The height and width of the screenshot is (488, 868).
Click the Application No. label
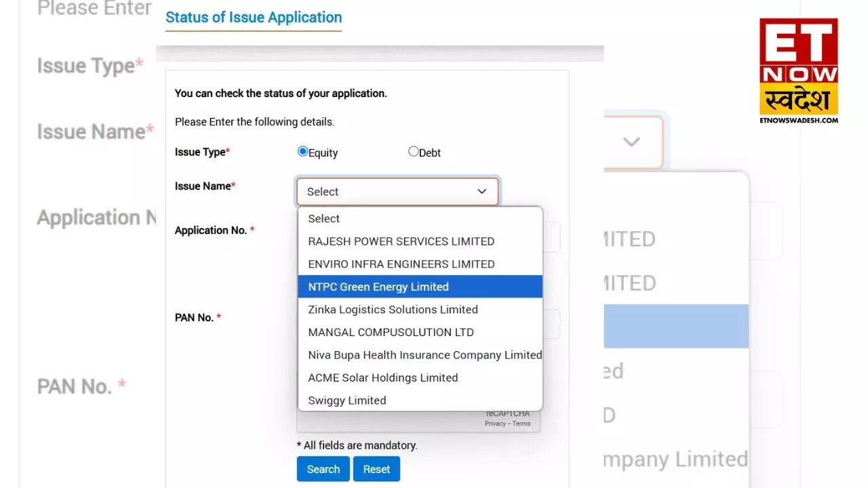215,230
